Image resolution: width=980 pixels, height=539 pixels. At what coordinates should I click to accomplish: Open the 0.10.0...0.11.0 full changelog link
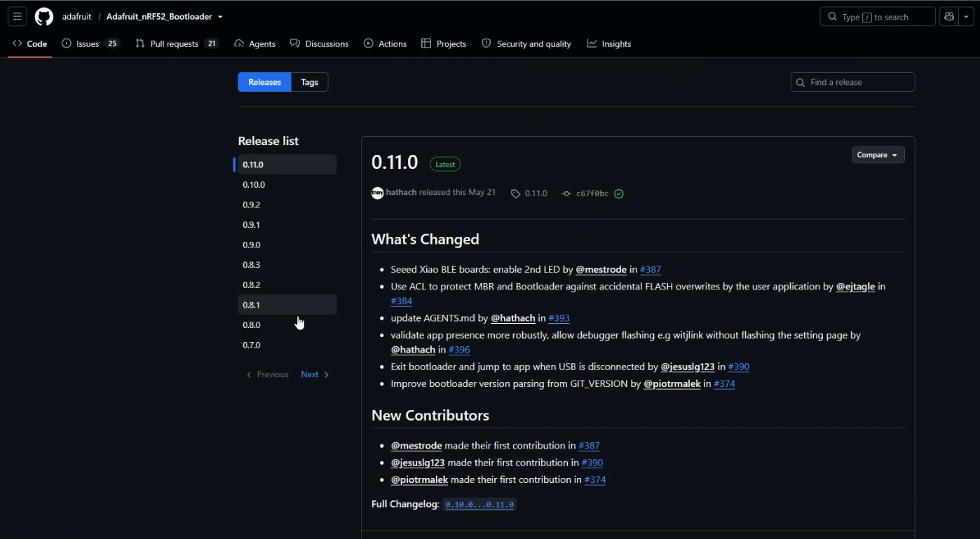tap(479, 505)
